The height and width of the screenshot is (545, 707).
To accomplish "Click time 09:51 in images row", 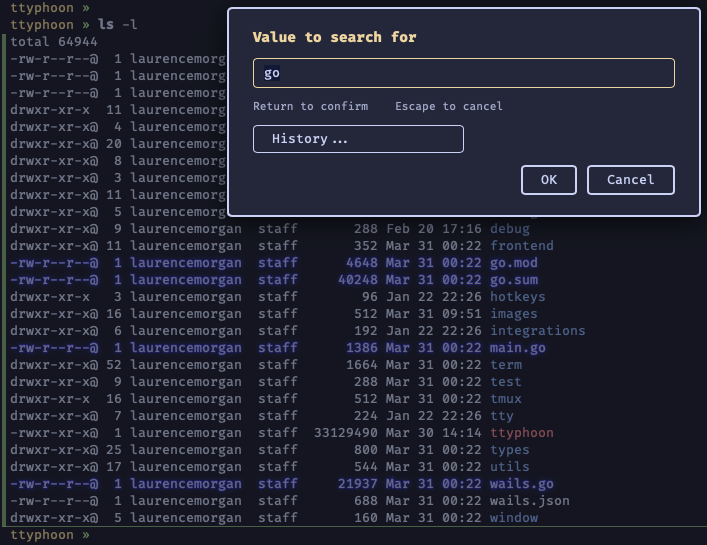I will coord(462,314).
